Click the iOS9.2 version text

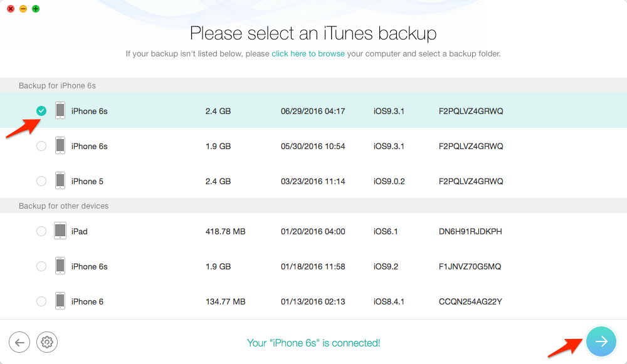386,266
